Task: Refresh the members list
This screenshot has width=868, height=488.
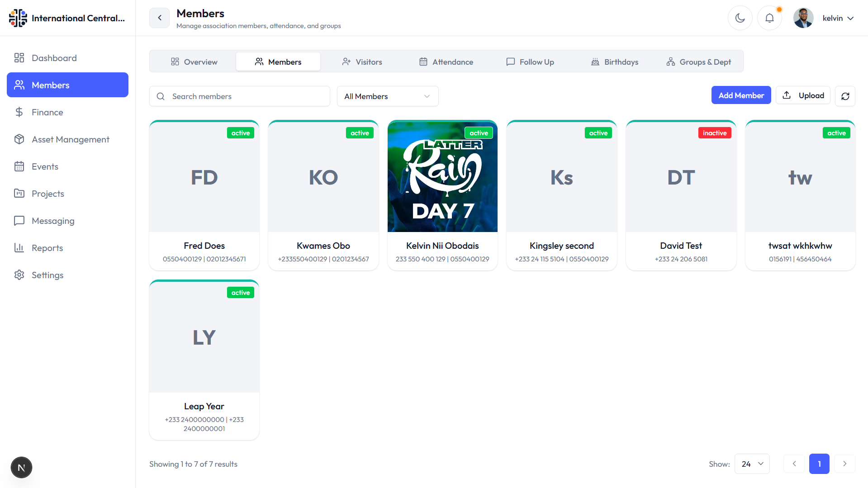Action: coord(845,96)
